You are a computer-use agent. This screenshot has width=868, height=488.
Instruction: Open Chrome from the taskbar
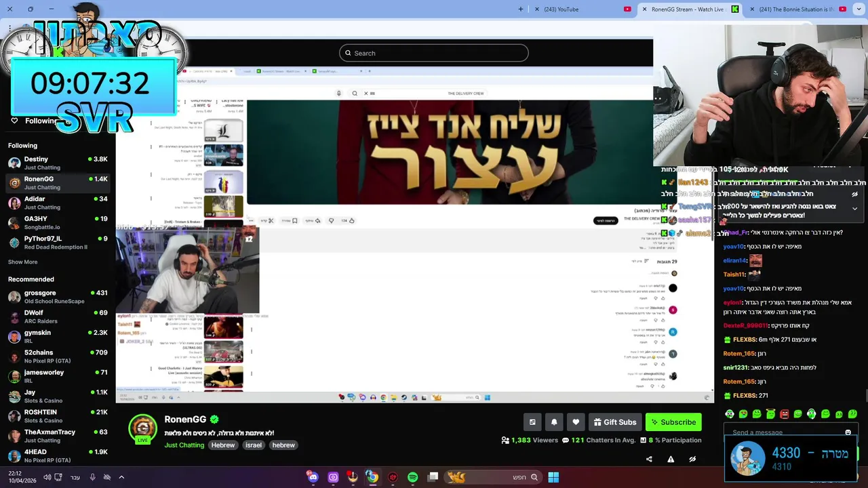tap(372, 477)
